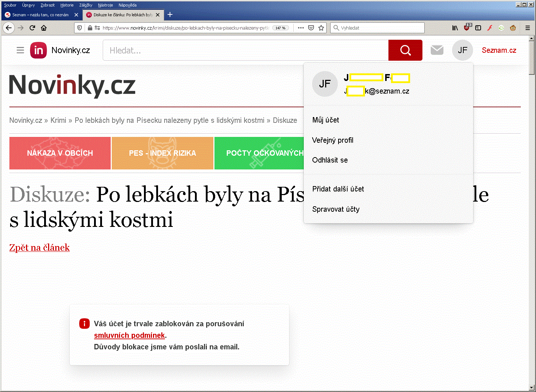The width and height of the screenshot is (536, 392).
Task: Click the Zpět na článek link
Action: click(39, 247)
